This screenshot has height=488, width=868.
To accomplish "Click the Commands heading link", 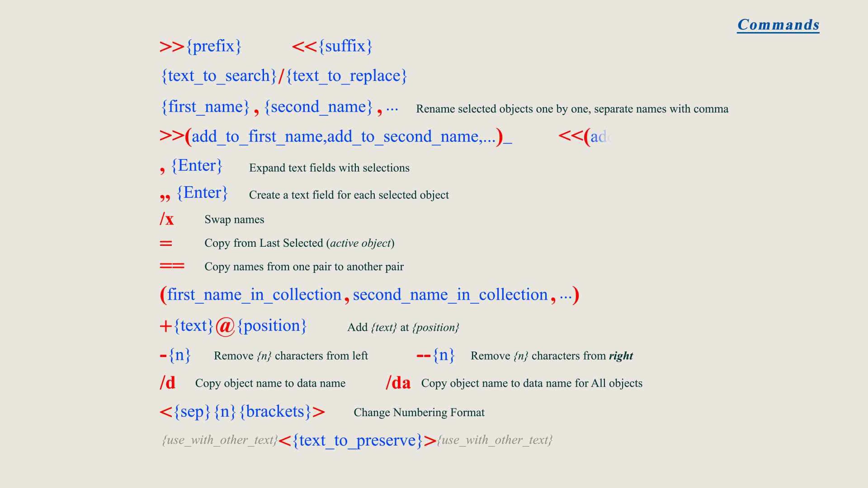I will coord(778,25).
